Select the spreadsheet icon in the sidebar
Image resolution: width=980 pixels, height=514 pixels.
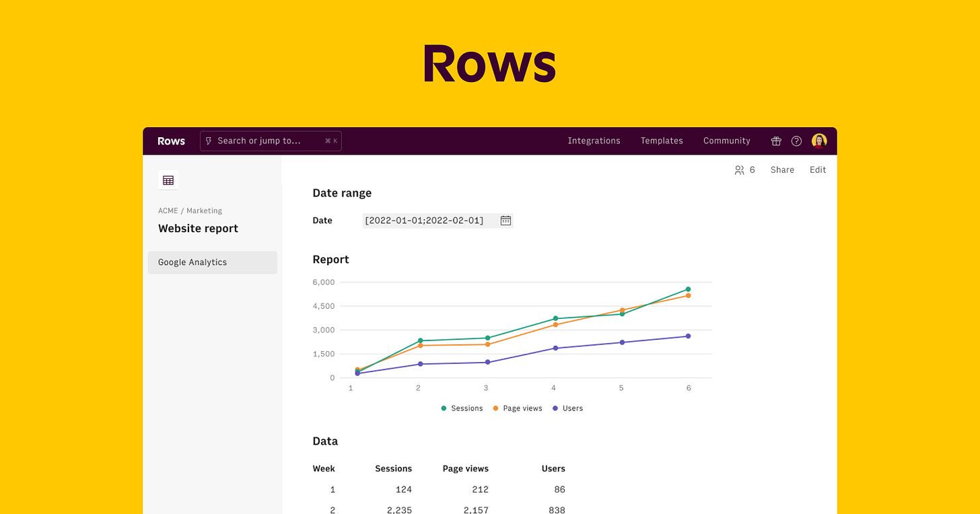[168, 180]
